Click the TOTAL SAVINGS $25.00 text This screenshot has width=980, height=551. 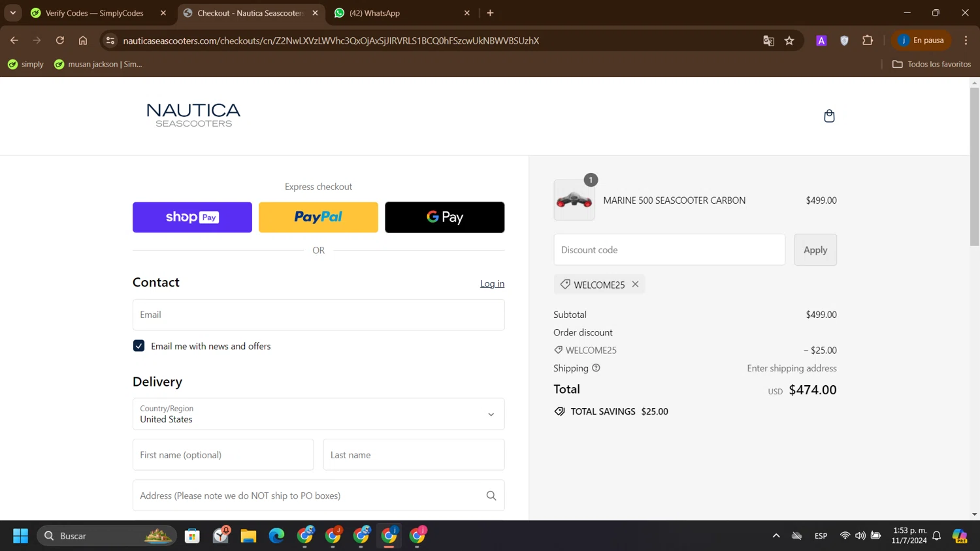(619, 411)
